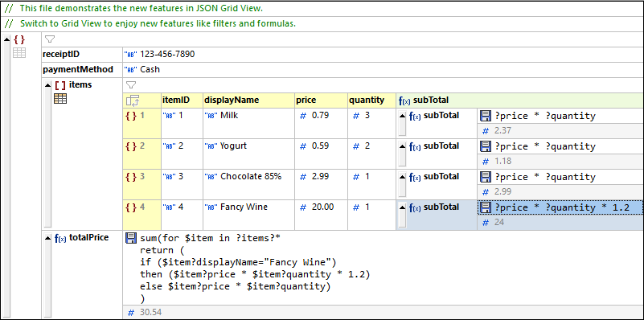The height and width of the screenshot is (320, 644).
Task: Collapse the Chocolate 85% row subTotal formula
Action: coord(403,177)
